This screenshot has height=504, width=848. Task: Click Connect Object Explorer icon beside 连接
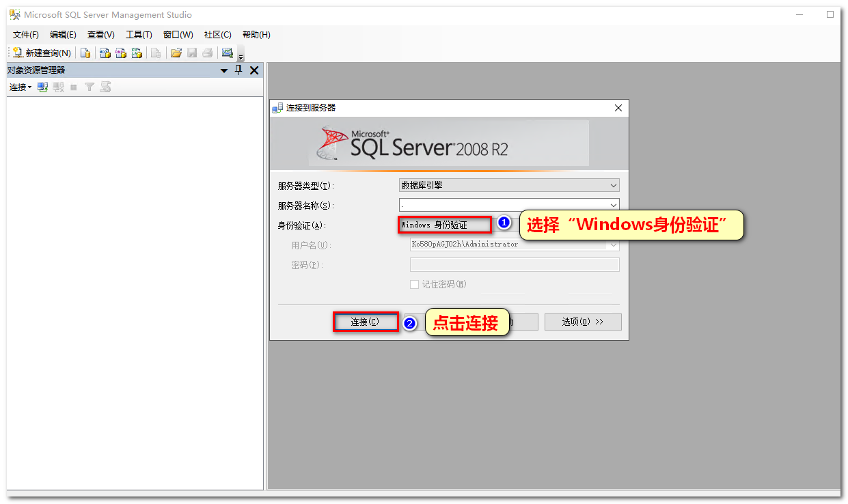[x=42, y=87]
